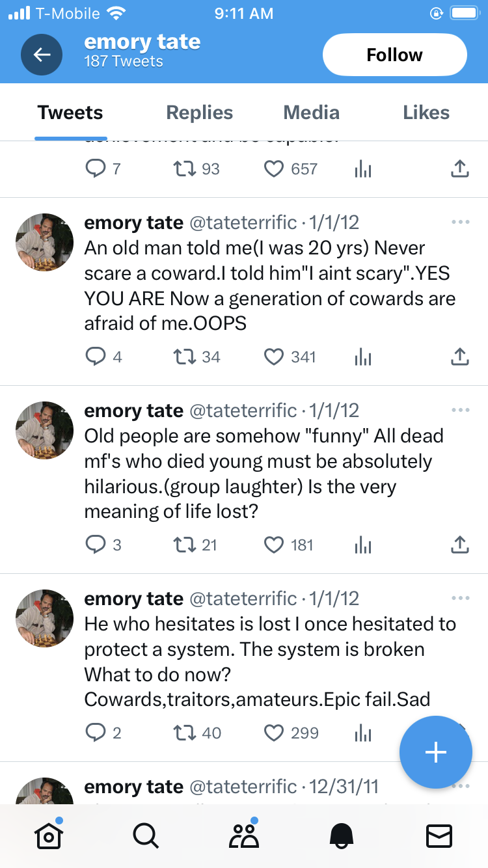Show the Likes tab

coord(426,113)
